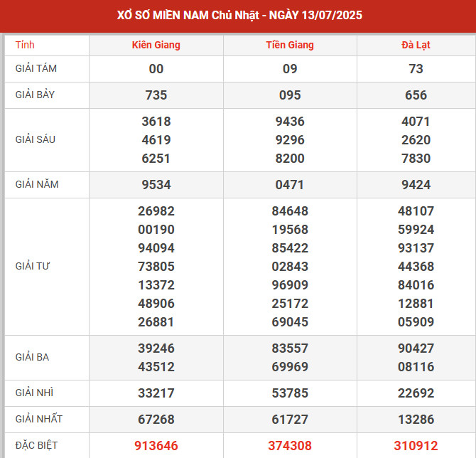Click the number 96909
Viewport: 476px width, 458px height.
coord(290,285)
